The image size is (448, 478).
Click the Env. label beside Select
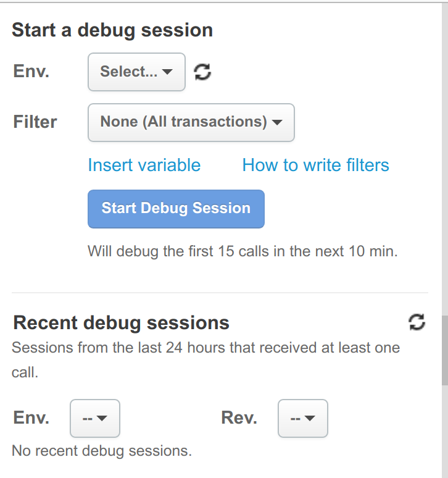[x=31, y=71]
